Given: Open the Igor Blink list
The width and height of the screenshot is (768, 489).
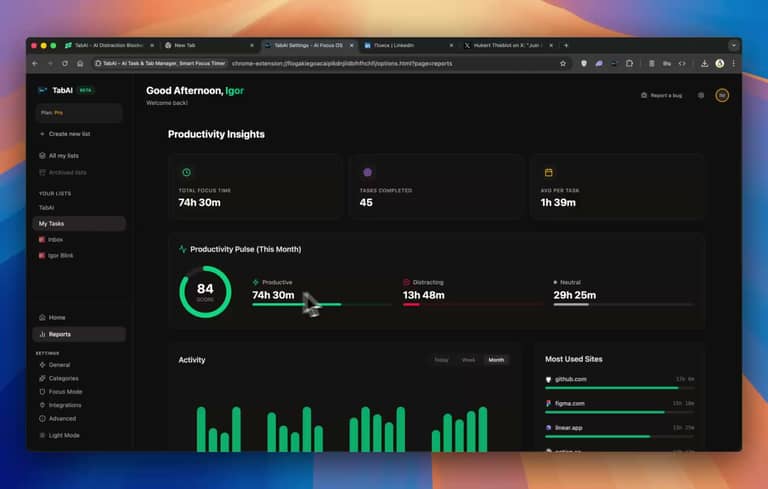Looking at the screenshot, I should pos(56,256).
